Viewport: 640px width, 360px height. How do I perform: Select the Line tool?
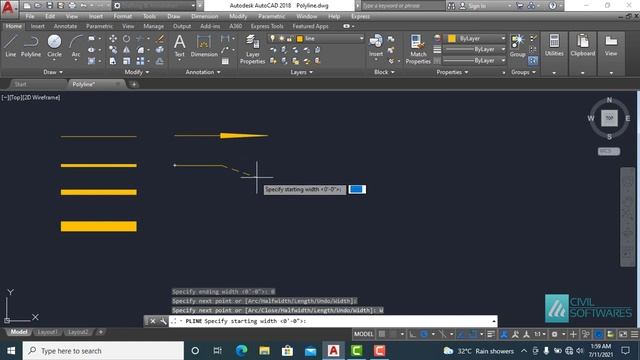click(x=11, y=45)
